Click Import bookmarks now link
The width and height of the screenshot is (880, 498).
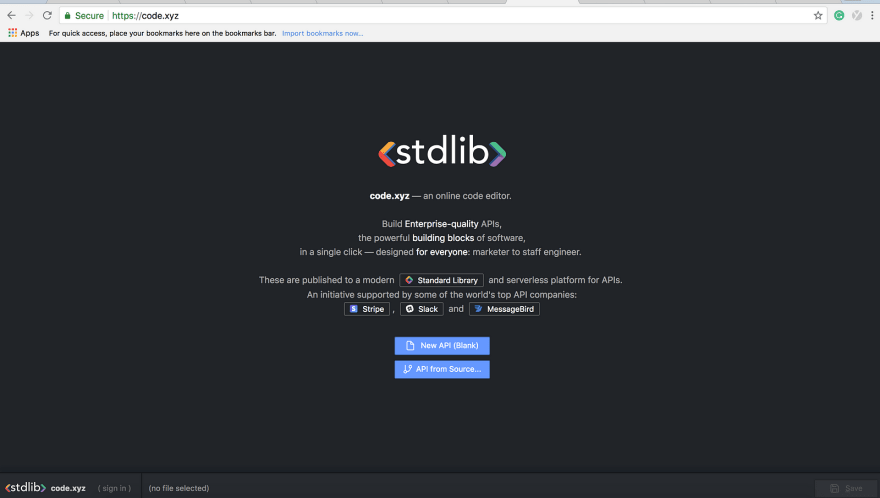[323, 34]
